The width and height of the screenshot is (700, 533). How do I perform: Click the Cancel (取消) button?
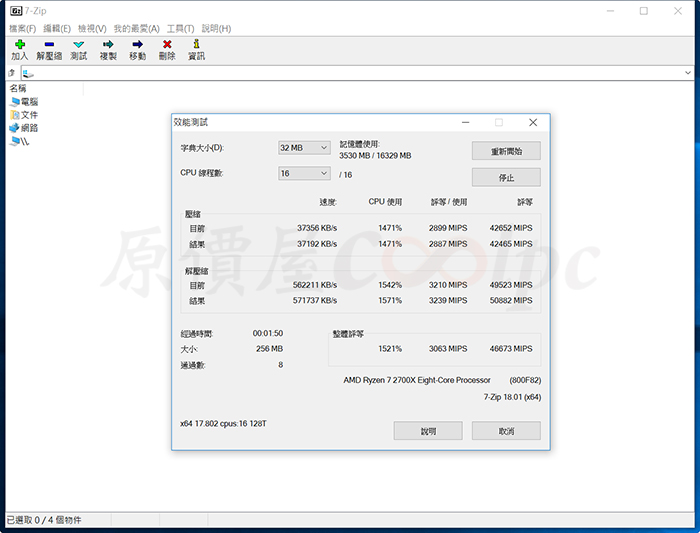point(506,431)
